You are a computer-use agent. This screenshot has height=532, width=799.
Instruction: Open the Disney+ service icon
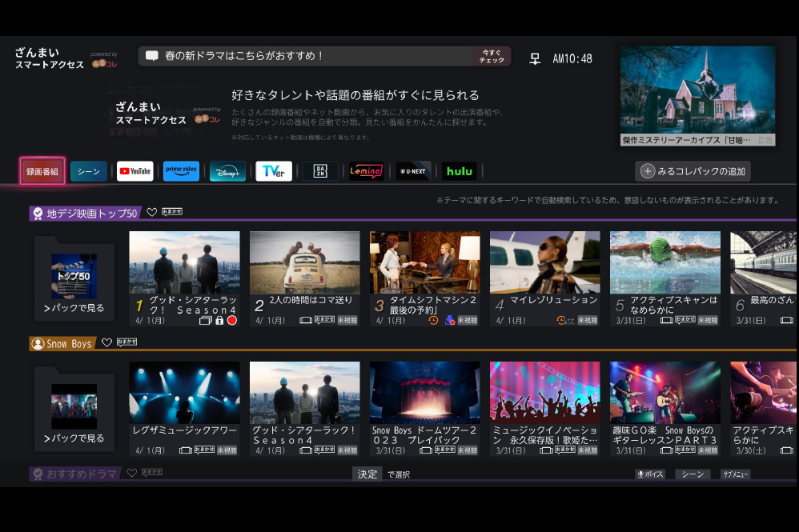[x=227, y=171]
